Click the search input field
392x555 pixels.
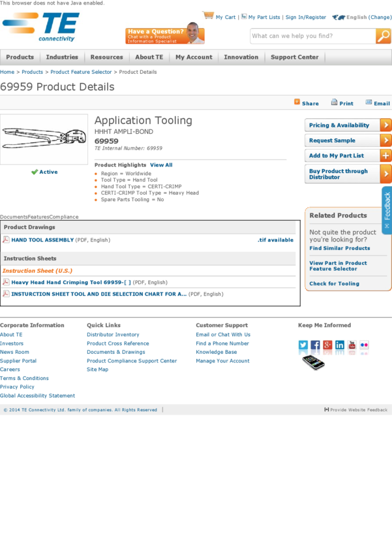(313, 36)
